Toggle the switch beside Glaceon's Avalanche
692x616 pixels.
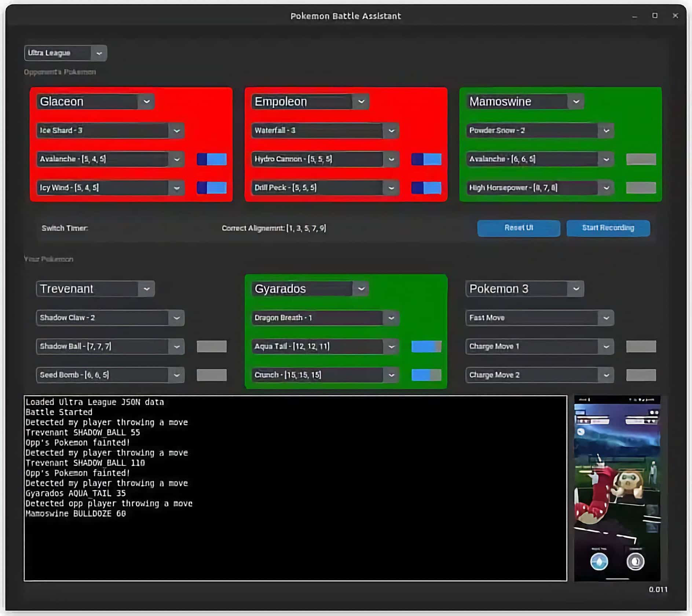click(212, 159)
